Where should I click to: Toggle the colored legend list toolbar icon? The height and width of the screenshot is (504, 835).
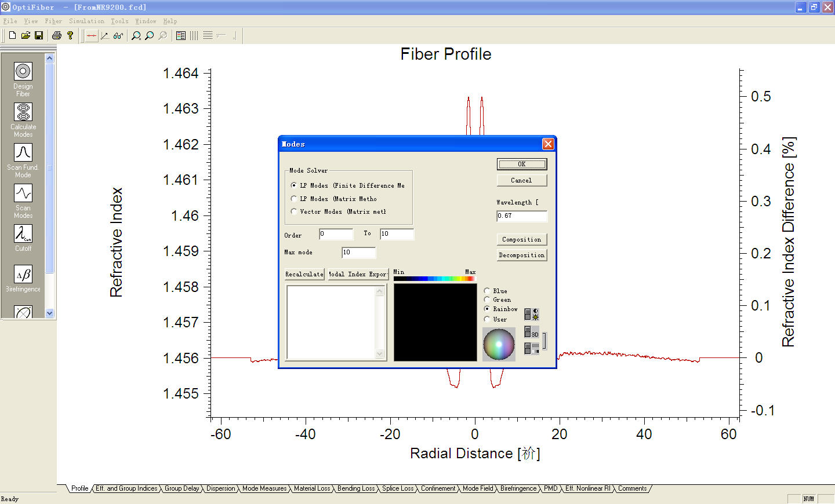(181, 35)
